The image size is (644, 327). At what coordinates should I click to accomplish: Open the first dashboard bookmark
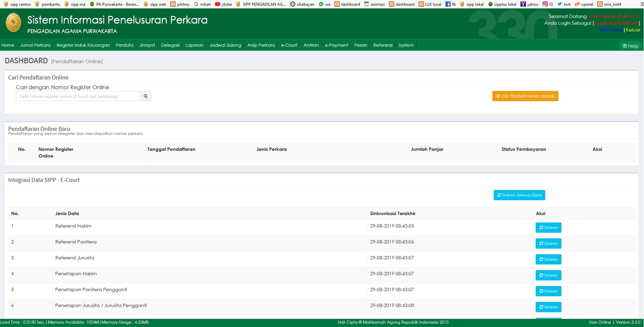click(347, 4)
